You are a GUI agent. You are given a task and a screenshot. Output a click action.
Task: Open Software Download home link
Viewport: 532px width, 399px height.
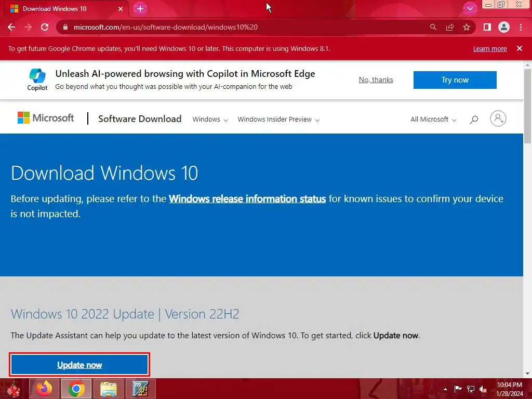140,119
